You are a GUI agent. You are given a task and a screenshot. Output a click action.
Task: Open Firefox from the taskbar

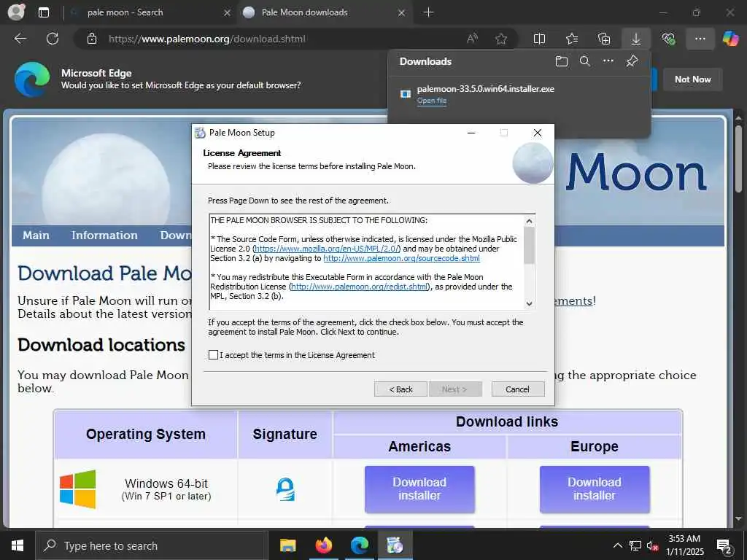point(323,545)
